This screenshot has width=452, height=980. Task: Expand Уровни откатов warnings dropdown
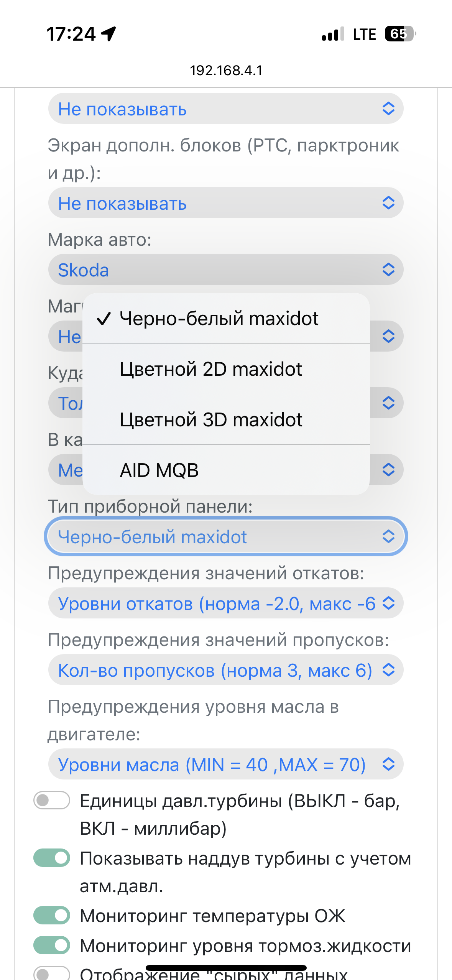pos(226,603)
